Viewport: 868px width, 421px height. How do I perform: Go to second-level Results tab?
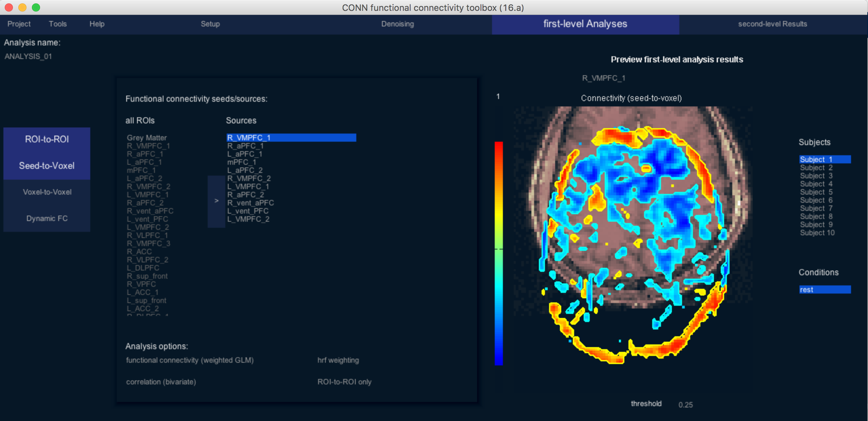772,24
